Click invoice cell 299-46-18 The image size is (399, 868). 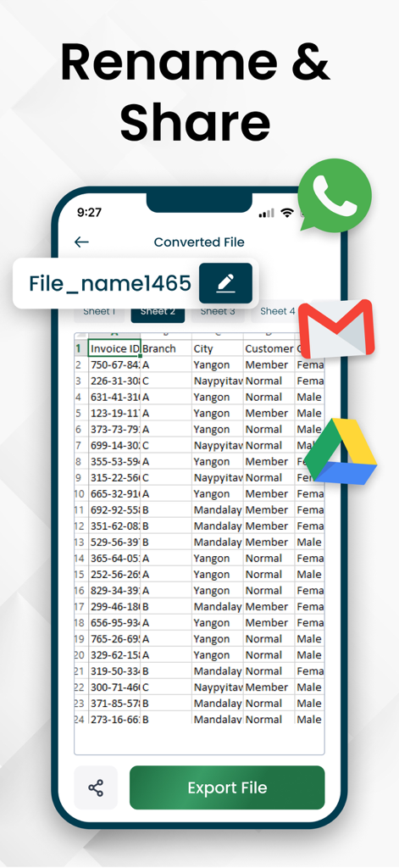[x=114, y=607]
